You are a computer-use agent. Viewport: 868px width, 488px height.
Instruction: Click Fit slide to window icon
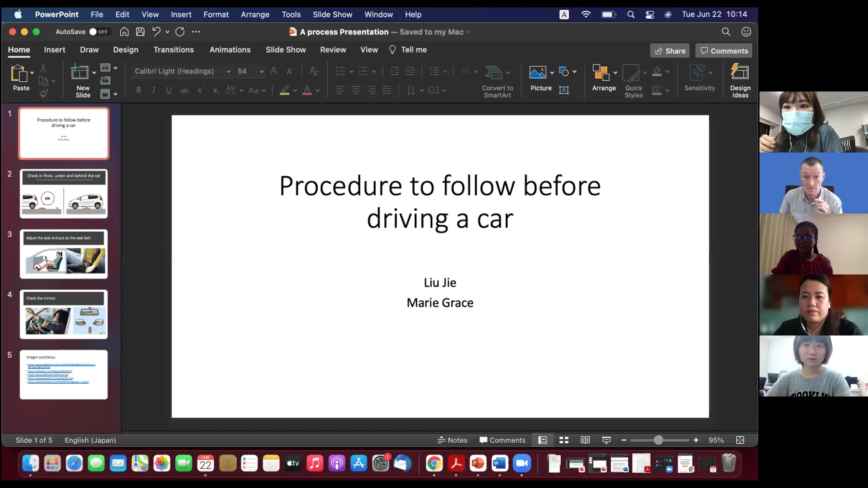click(x=740, y=440)
